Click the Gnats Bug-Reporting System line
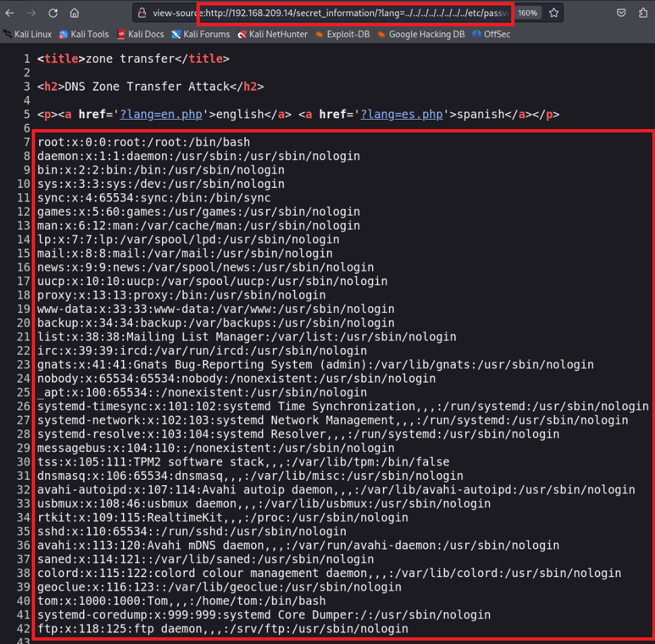 pos(315,364)
